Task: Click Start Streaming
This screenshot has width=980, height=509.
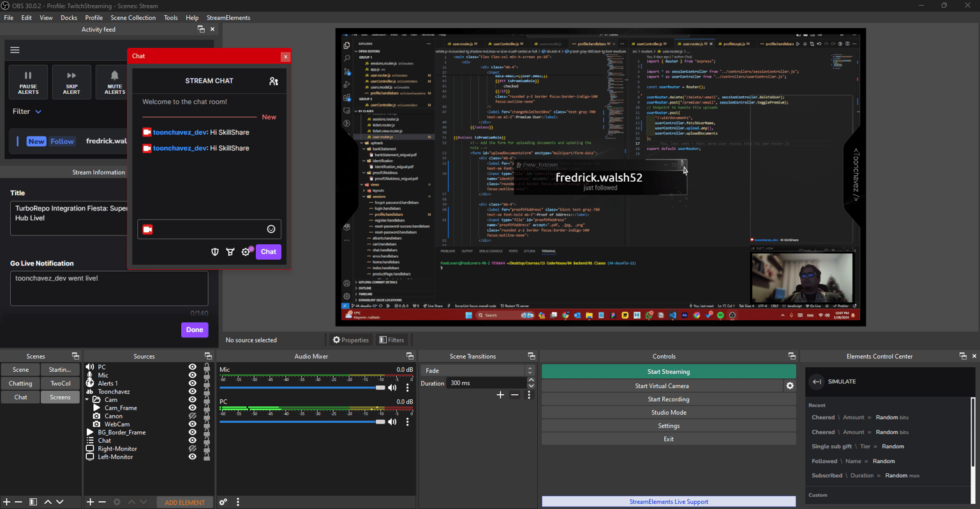Action: coord(669,372)
